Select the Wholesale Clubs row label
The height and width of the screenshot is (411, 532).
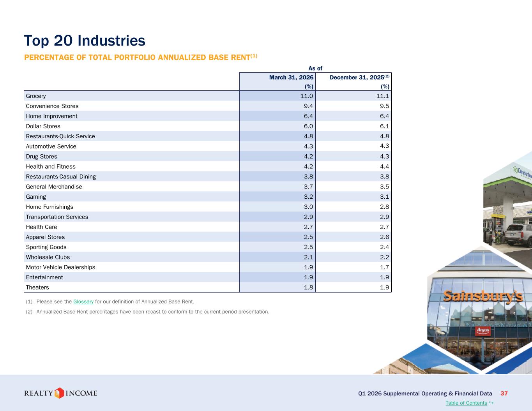48,257
